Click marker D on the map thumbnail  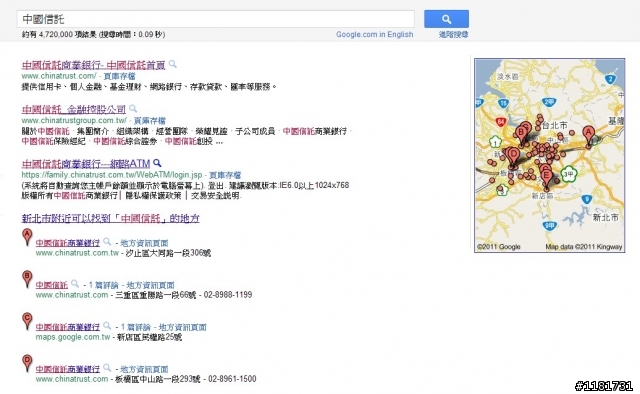pos(513,158)
